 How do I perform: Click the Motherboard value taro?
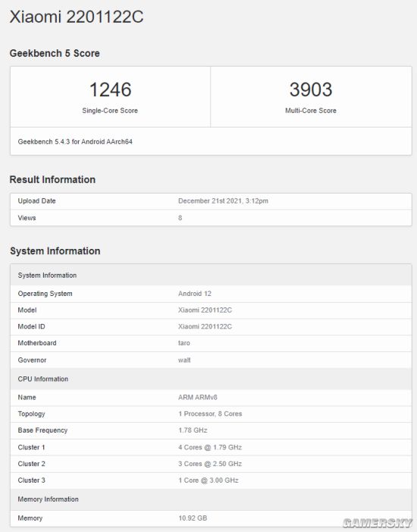point(184,343)
